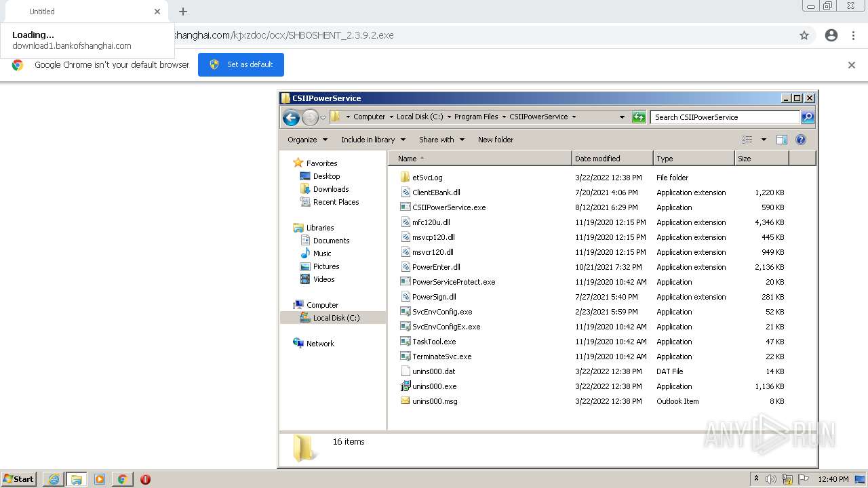The height and width of the screenshot is (488, 868).
Task: Select Network in navigation pane
Action: tap(314, 344)
